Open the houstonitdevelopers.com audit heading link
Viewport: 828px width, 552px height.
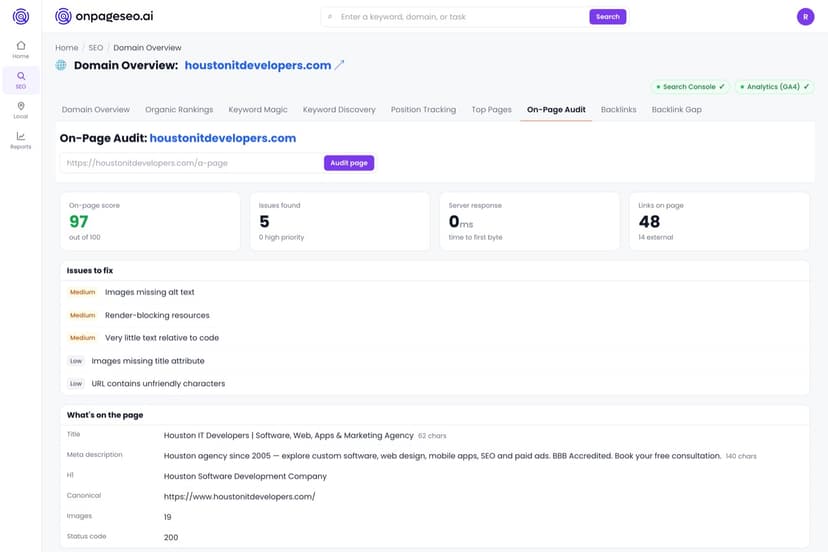(x=223, y=138)
